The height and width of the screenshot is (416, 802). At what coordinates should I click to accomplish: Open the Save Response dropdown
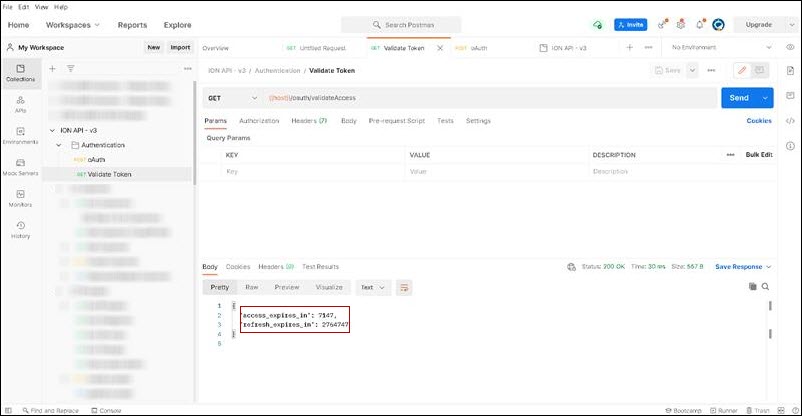743,267
